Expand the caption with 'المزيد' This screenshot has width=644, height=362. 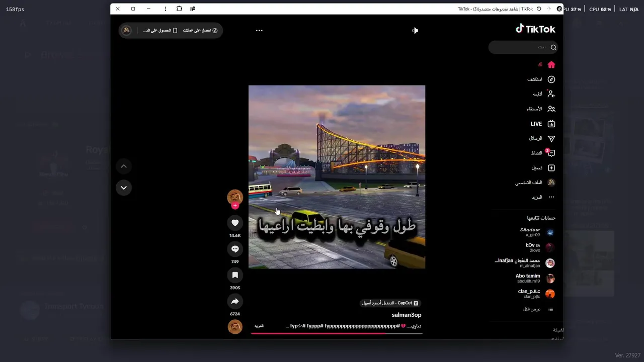click(x=259, y=326)
